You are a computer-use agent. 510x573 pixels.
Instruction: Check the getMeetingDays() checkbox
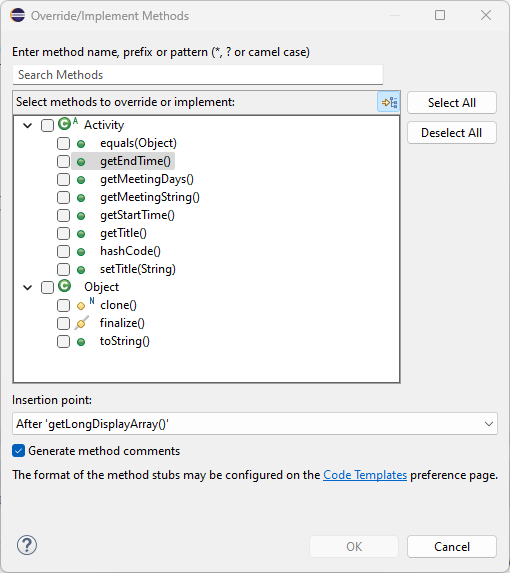tap(63, 179)
